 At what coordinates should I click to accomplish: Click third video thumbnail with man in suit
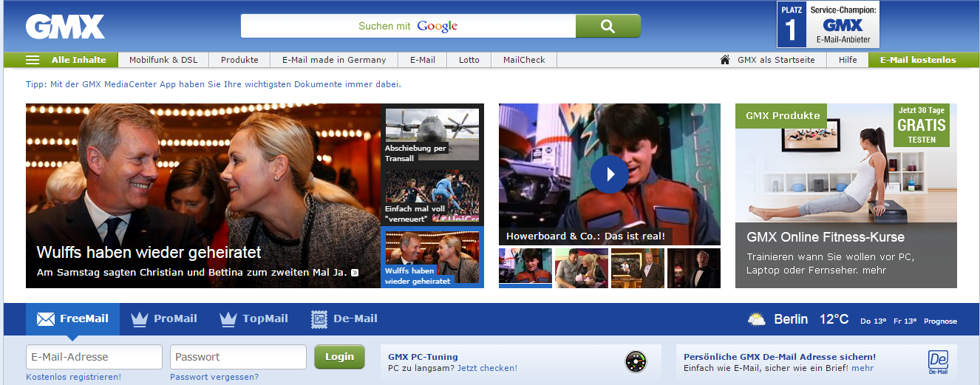638,268
